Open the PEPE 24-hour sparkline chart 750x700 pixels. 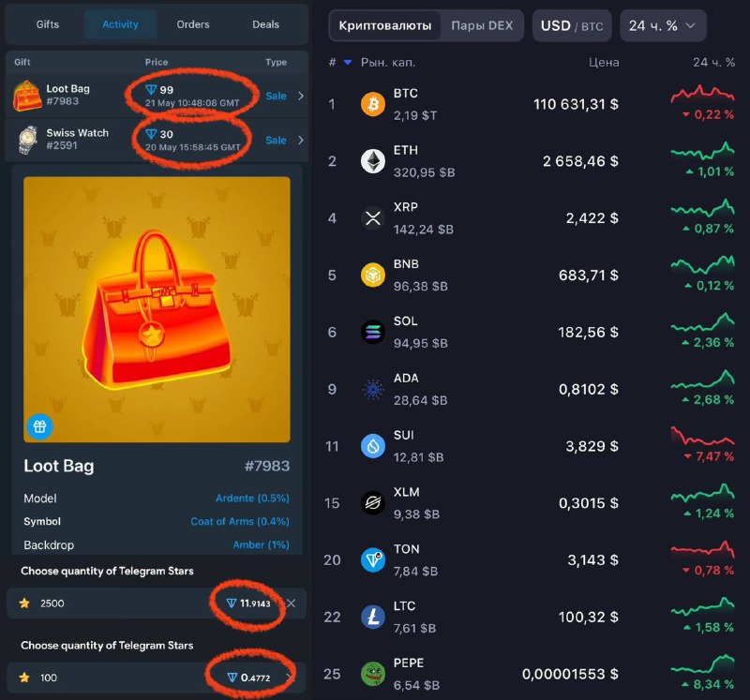pyautogui.click(x=702, y=663)
